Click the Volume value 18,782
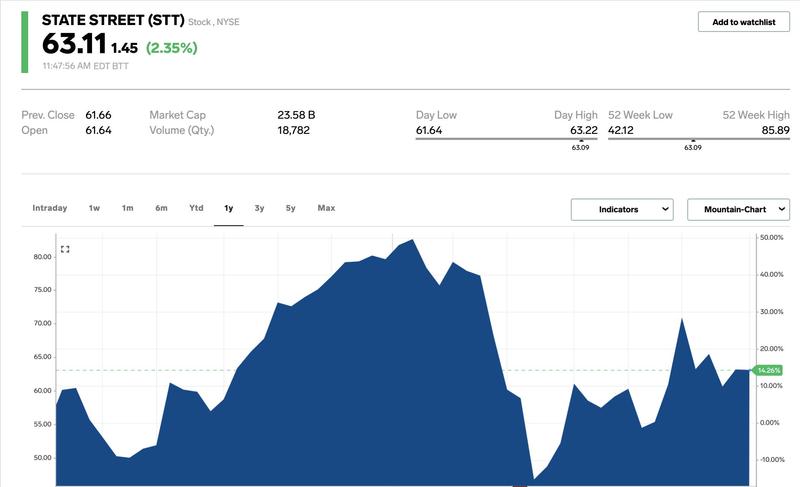Viewport: 800px width, 487px height. (293, 131)
